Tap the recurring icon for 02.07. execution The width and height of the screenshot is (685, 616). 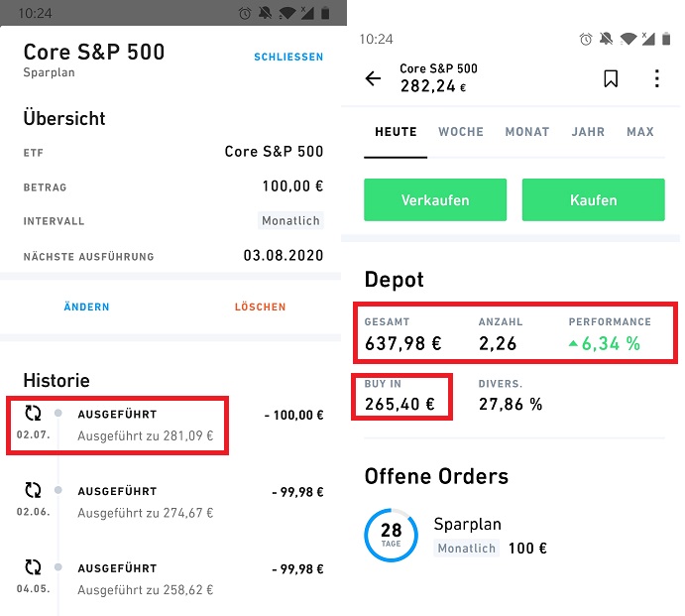33,413
